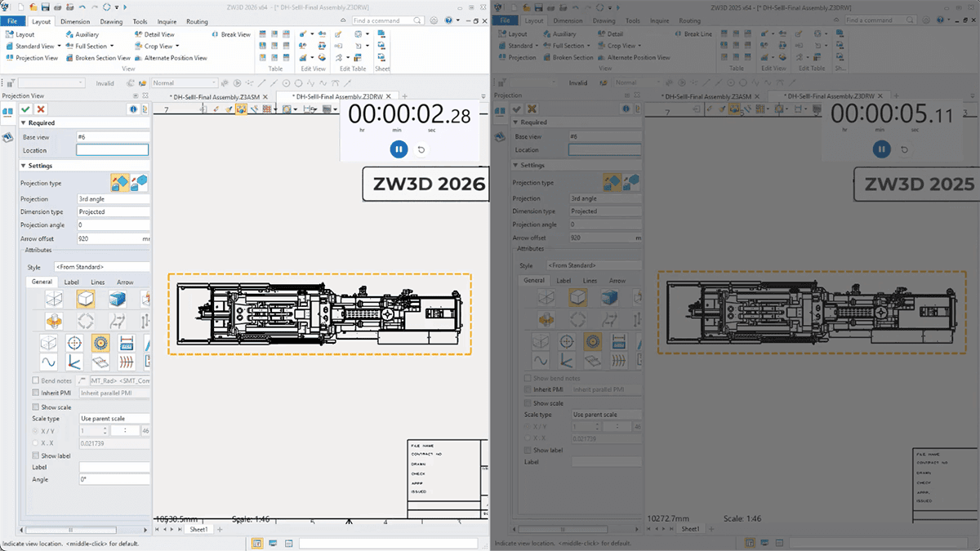The height and width of the screenshot is (551, 980).
Task: Check Inherit PMI option in ZW3D 2026 panel
Action: [x=35, y=393]
